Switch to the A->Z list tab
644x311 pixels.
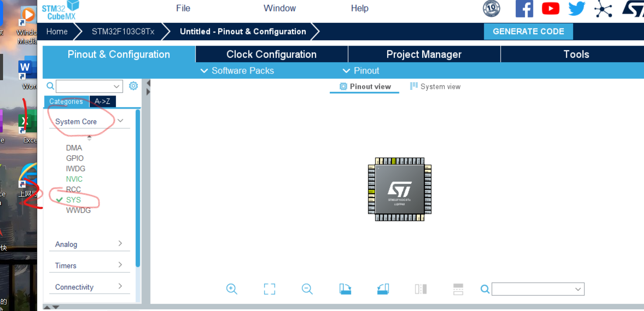[102, 101]
